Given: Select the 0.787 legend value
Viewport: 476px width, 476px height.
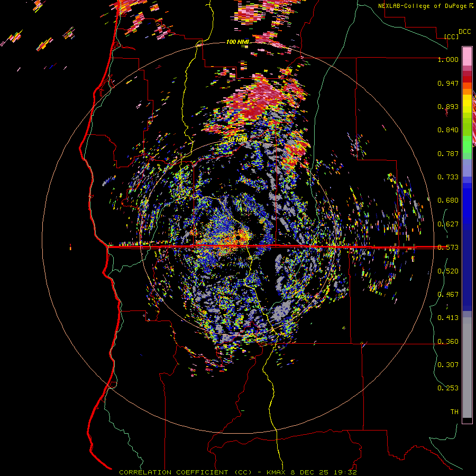Looking at the screenshot, I should 448,153.
